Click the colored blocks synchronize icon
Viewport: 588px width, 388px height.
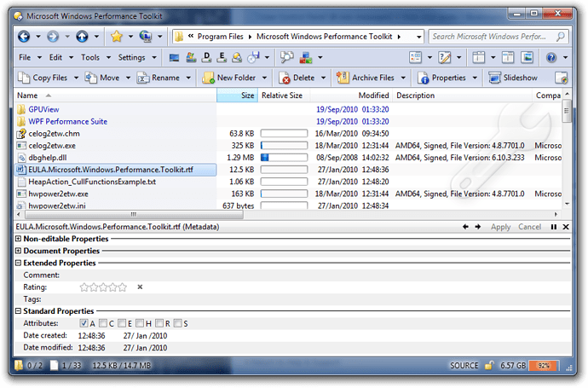(306, 57)
